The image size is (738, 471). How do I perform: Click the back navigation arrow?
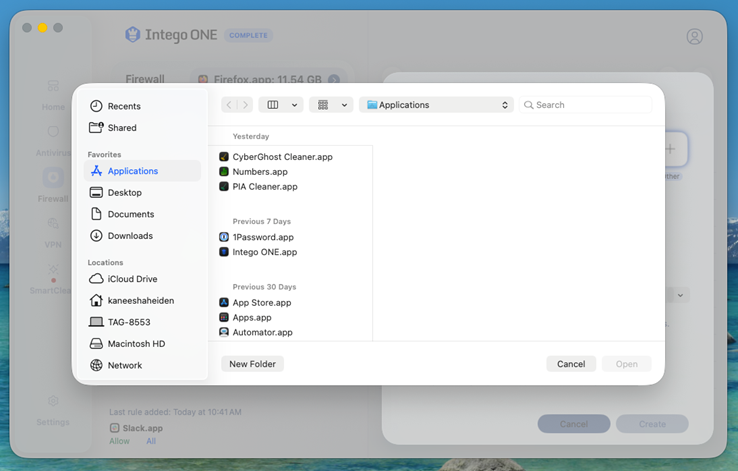[229, 105]
